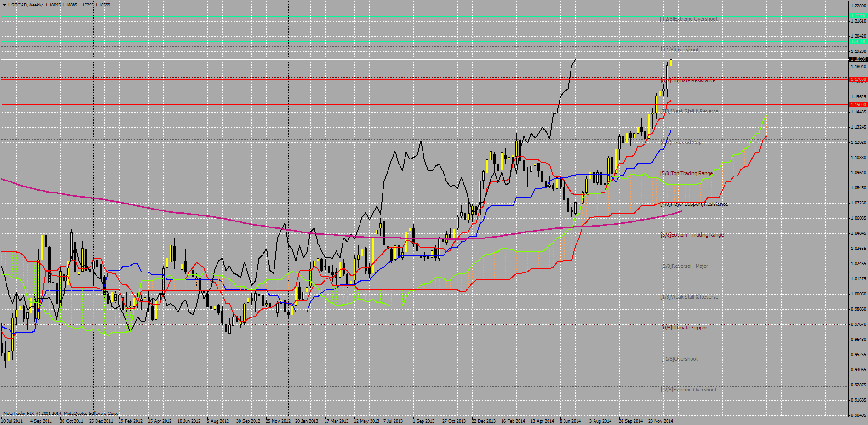Select the [3/8]Bottom - Trading Range label
The width and height of the screenshot is (868, 425).
pos(692,235)
